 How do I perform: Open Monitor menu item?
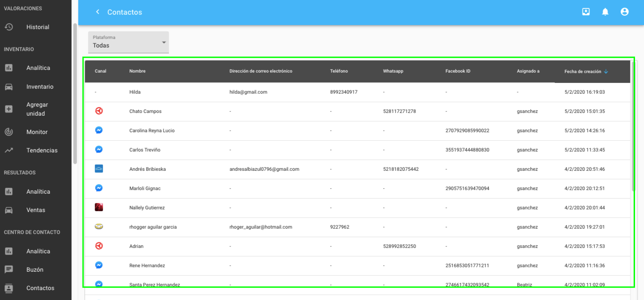[x=37, y=132]
